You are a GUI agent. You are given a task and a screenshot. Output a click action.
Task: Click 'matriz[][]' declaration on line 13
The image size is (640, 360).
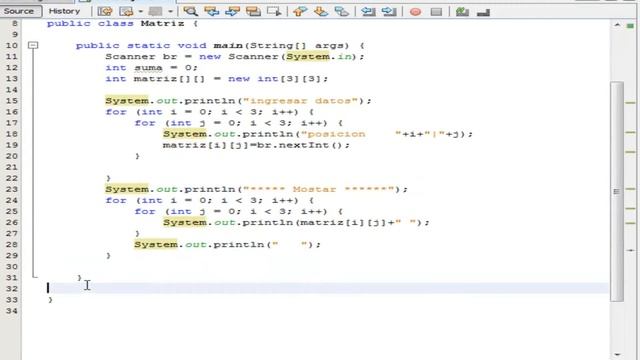(x=169, y=79)
